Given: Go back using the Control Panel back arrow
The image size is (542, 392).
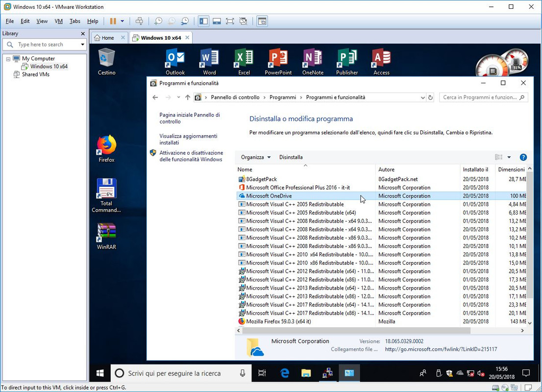Looking at the screenshot, I should click(x=155, y=98).
